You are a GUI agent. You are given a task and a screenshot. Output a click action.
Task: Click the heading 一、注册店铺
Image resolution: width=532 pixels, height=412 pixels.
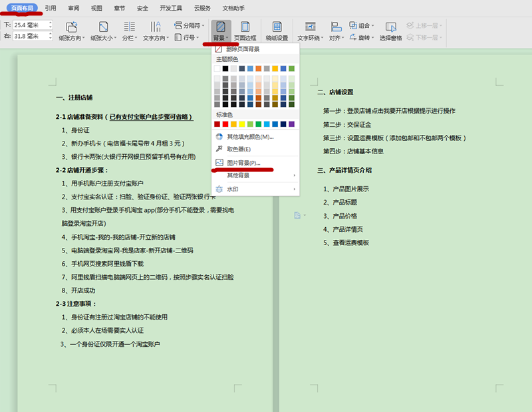[x=74, y=98]
